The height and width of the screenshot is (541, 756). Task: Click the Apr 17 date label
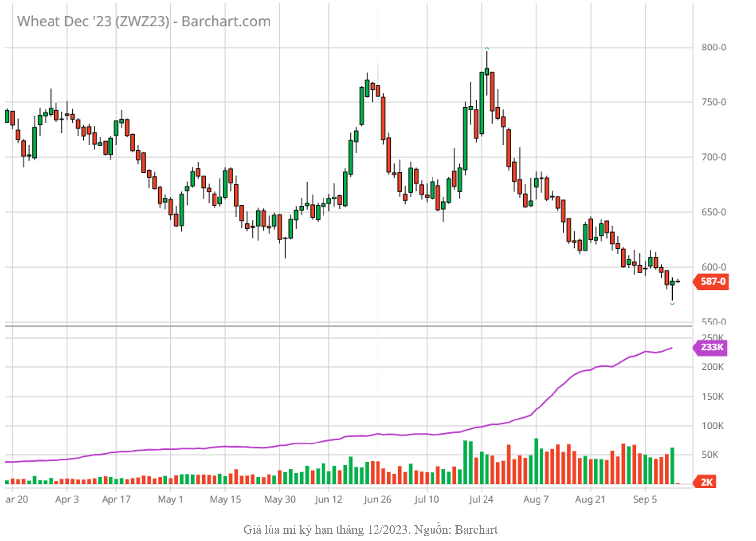[116, 499]
